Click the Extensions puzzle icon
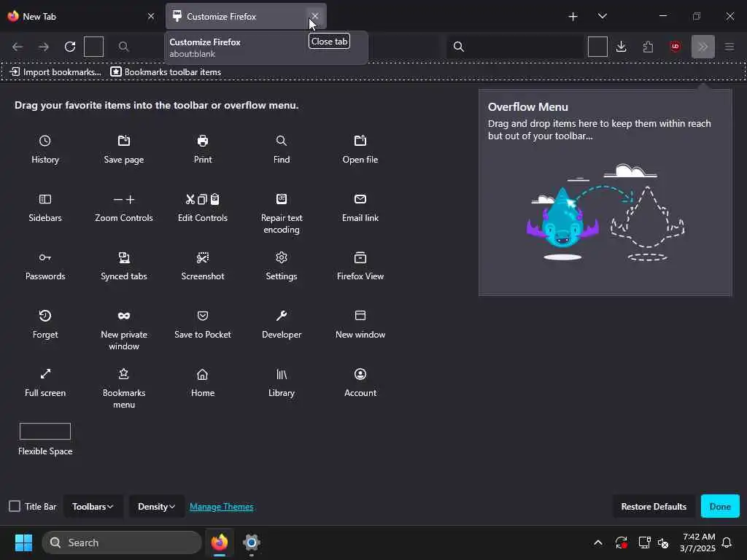Viewport: 747px width, 560px height. click(648, 47)
